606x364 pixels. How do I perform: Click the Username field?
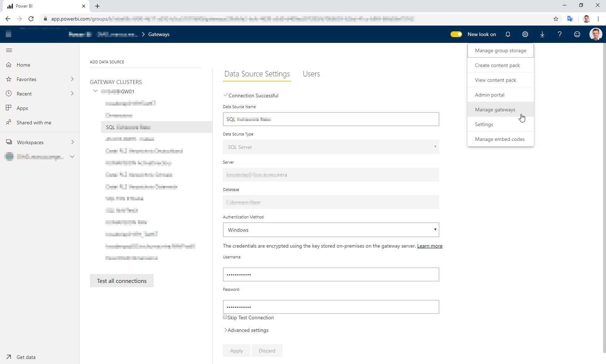[x=331, y=274]
